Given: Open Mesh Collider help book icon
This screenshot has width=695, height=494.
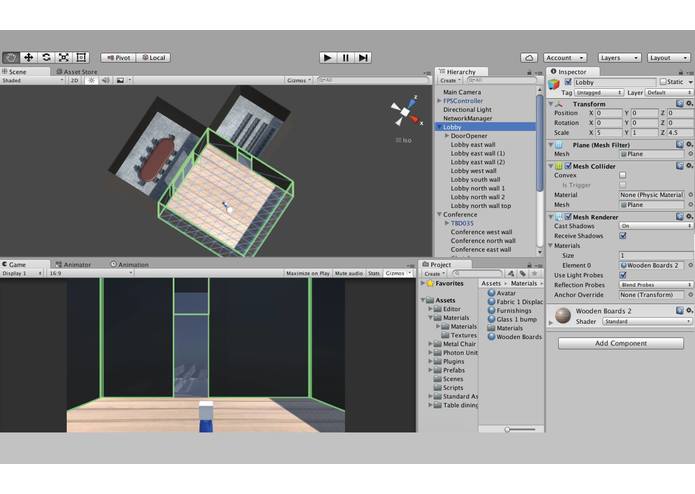Looking at the screenshot, I should (679, 166).
